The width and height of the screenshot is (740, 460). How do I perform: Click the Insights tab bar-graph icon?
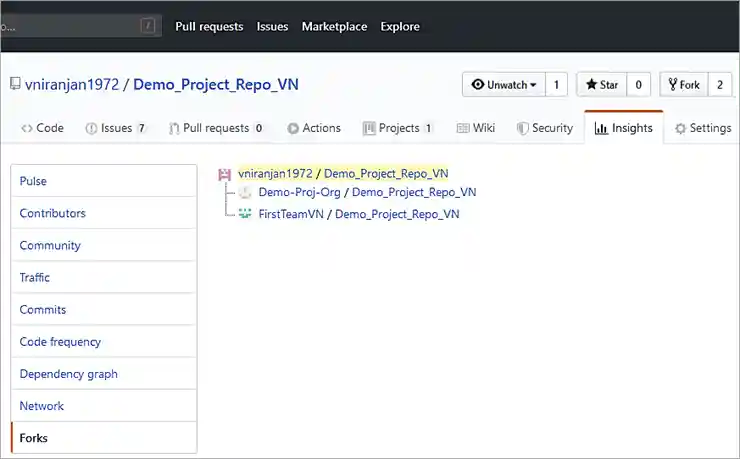601,128
